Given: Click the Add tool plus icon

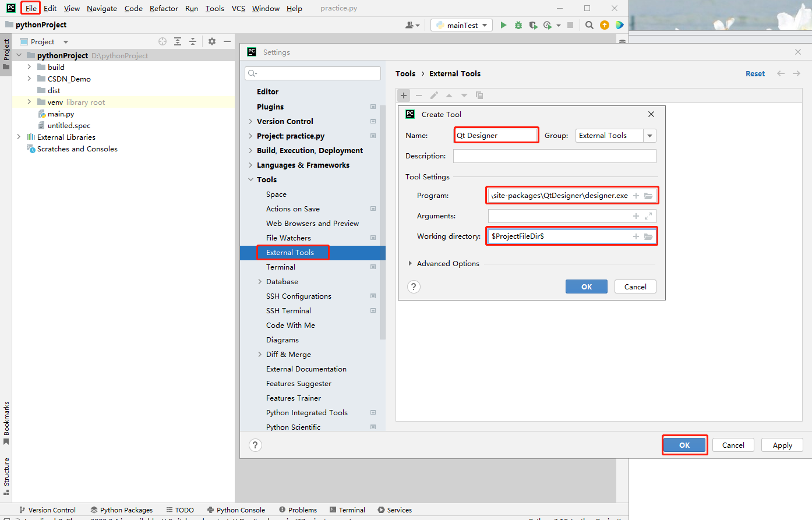Looking at the screenshot, I should [x=404, y=95].
